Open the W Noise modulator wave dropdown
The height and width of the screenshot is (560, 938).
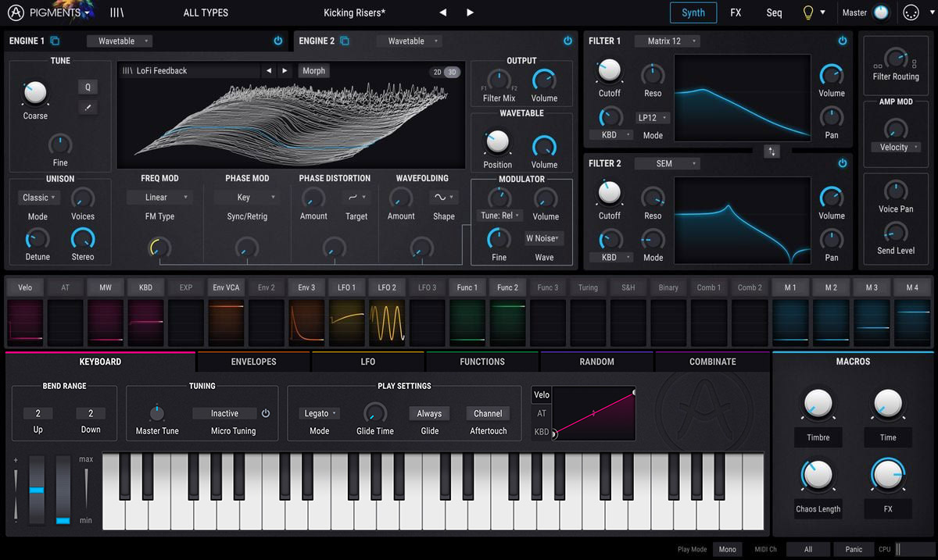(x=544, y=238)
